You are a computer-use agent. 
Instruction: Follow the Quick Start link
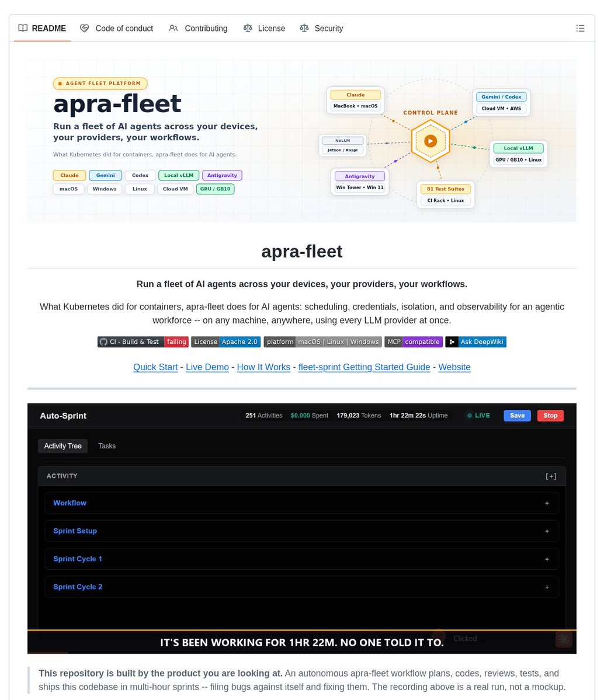click(x=155, y=367)
